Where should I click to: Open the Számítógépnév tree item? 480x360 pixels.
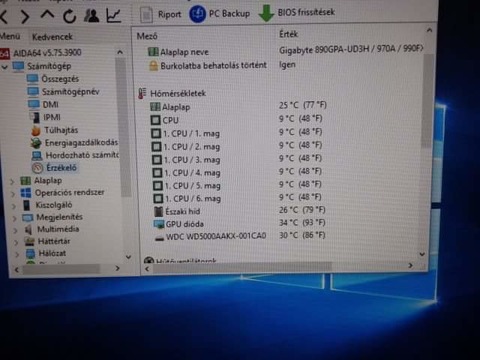[x=70, y=92]
